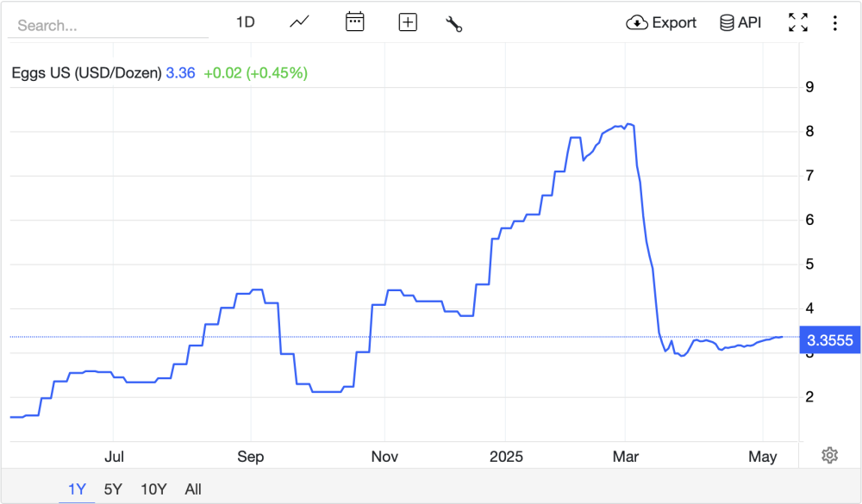Viewport: 862px width, 504px height.
Task: Select the 1Y time range tab
Action: (x=77, y=489)
